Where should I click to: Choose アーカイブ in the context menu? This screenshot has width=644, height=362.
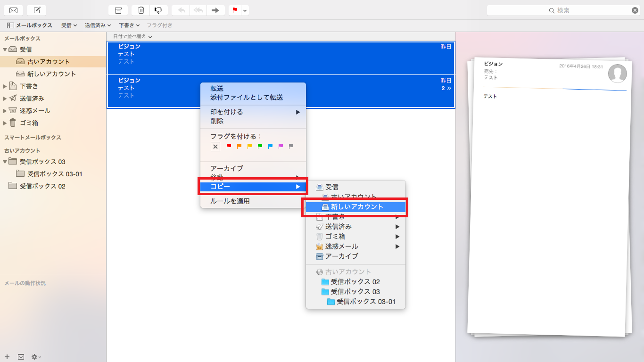(x=253, y=168)
